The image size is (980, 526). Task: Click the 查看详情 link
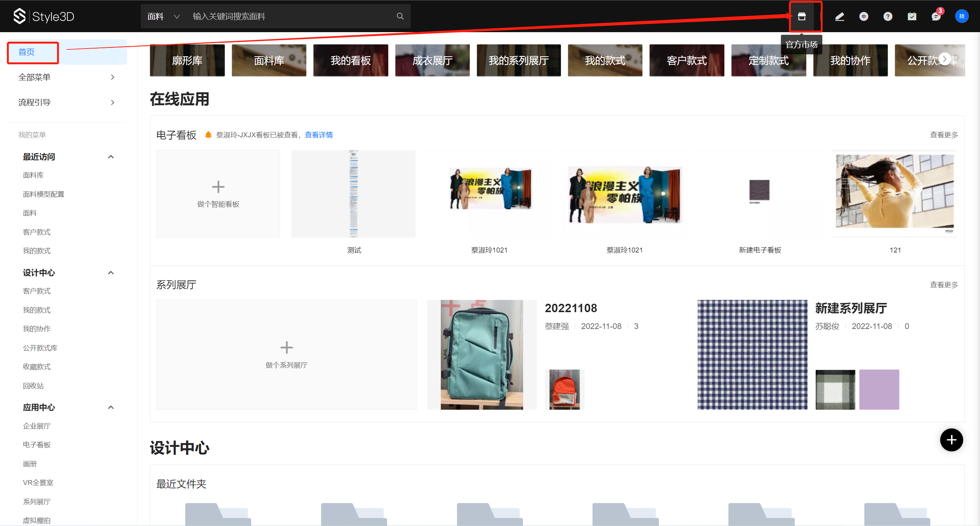click(x=318, y=135)
